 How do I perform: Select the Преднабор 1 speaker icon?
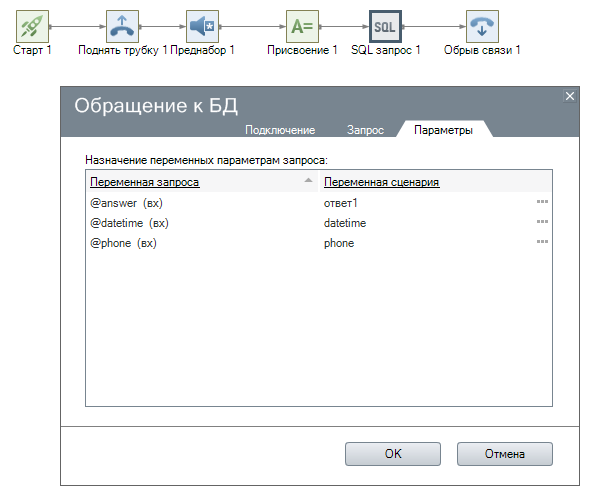[202, 25]
